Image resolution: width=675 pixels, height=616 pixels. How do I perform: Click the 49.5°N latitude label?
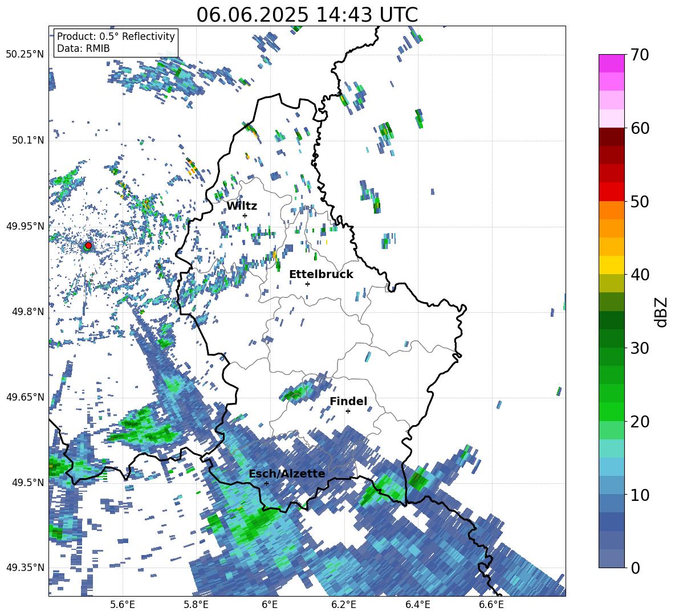pyautogui.click(x=28, y=482)
